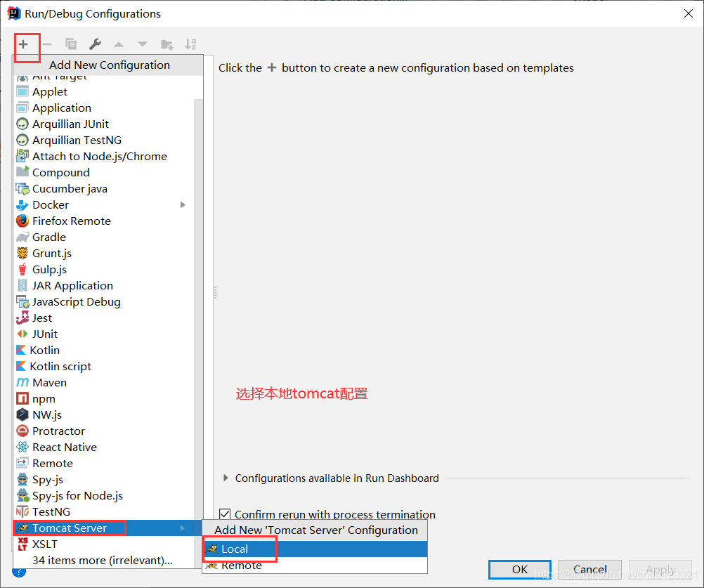Close the Run/Debug Configurations dialog

tap(689, 13)
